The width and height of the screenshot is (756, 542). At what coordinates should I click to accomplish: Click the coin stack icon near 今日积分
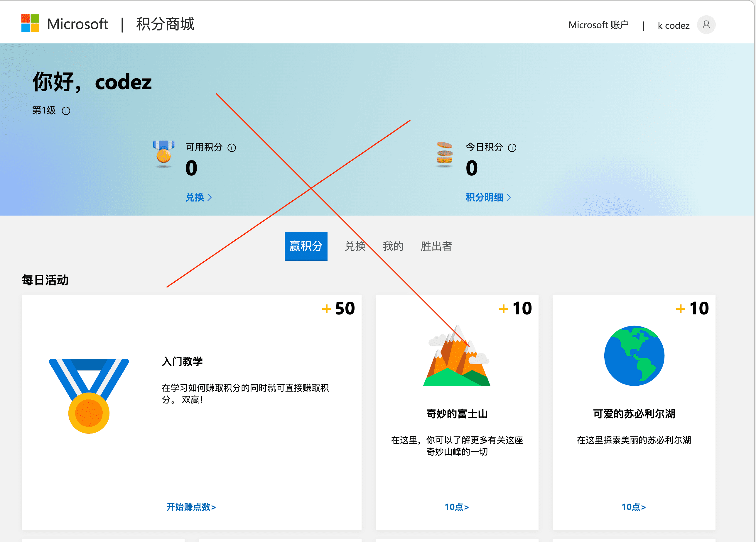(444, 155)
